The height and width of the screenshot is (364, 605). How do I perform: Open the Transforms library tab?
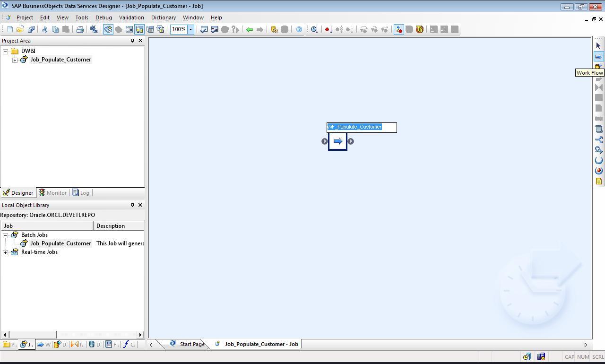pos(78,344)
